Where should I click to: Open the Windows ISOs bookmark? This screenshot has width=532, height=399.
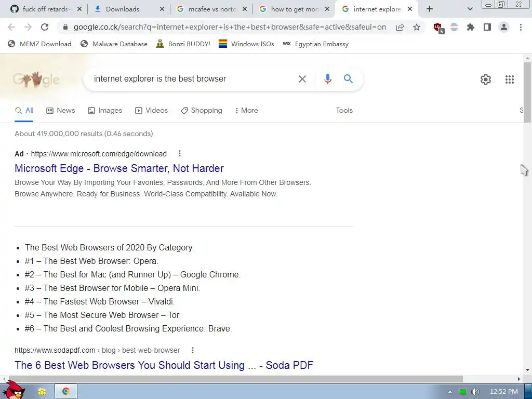click(x=246, y=44)
